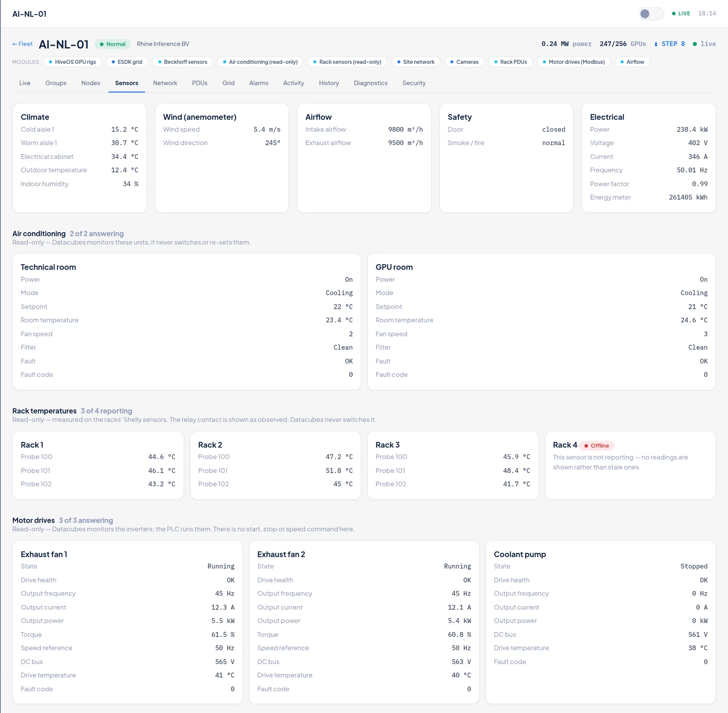Image resolution: width=728 pixels, height=713 pixels.
Task: Switch to the PDUs tab
Action: tap(200, 83)
